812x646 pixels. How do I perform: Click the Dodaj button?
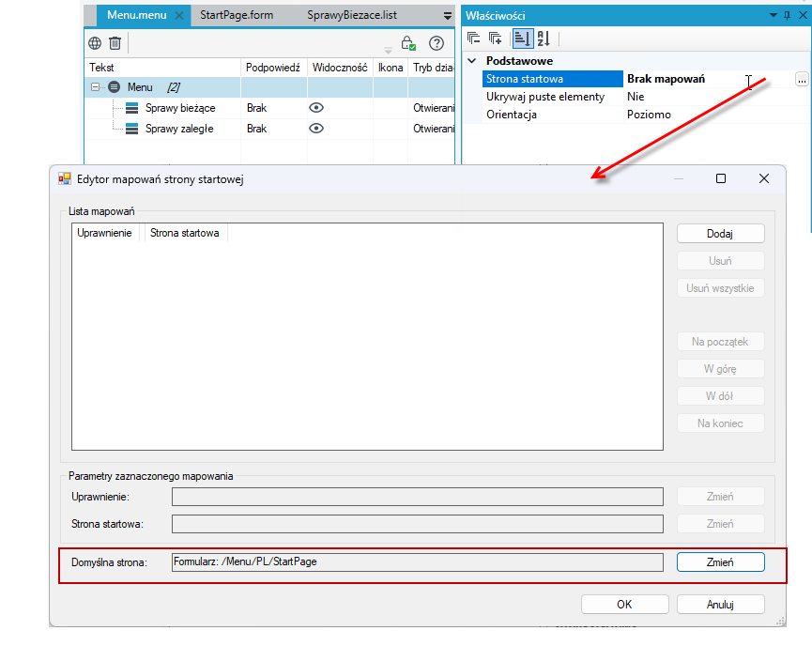pyautogui.click(x=720, y=234)
